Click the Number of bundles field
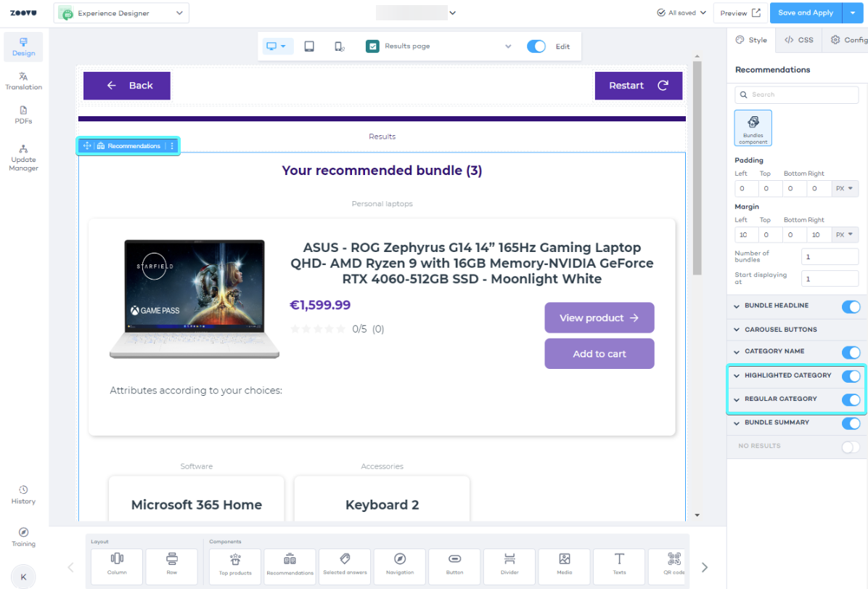 coord(830,256)
